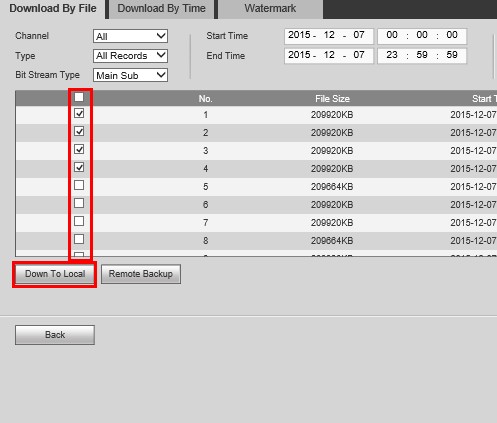497x423 pixels.
Task: Click the Start Time date field
Action: [329, 36]
